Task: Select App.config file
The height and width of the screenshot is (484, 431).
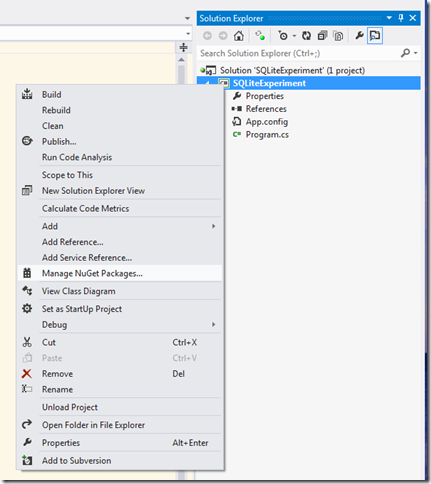Action: (267, 122)
